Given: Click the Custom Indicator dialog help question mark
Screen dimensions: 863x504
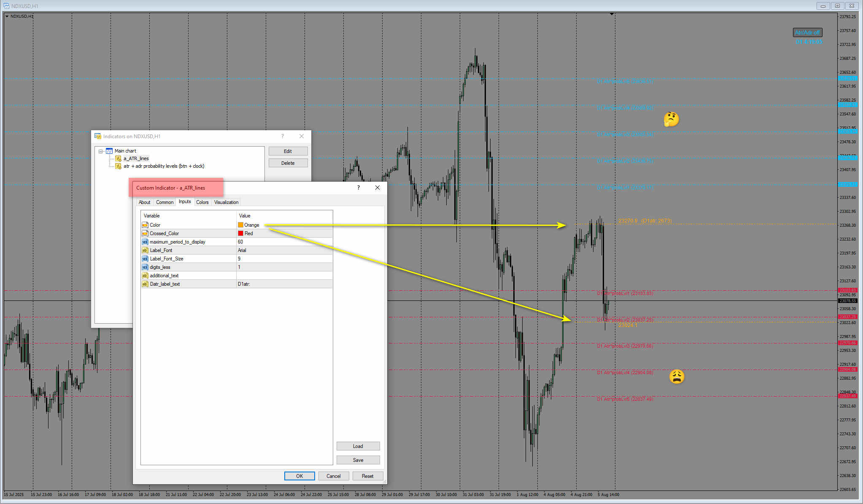Looking at the screenshot, I should tap(359, 188).
